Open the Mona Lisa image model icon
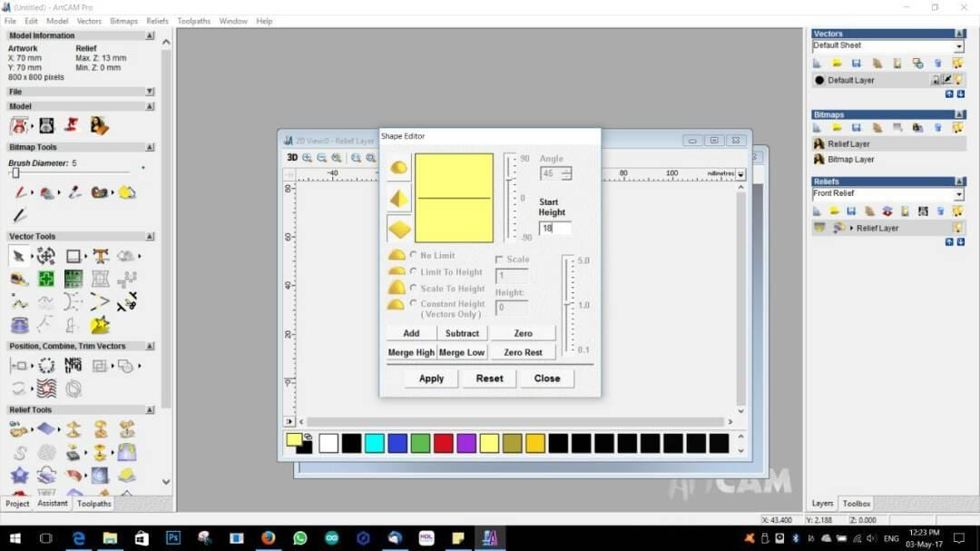Screen dimensions: 980x551 pos(99,125)
